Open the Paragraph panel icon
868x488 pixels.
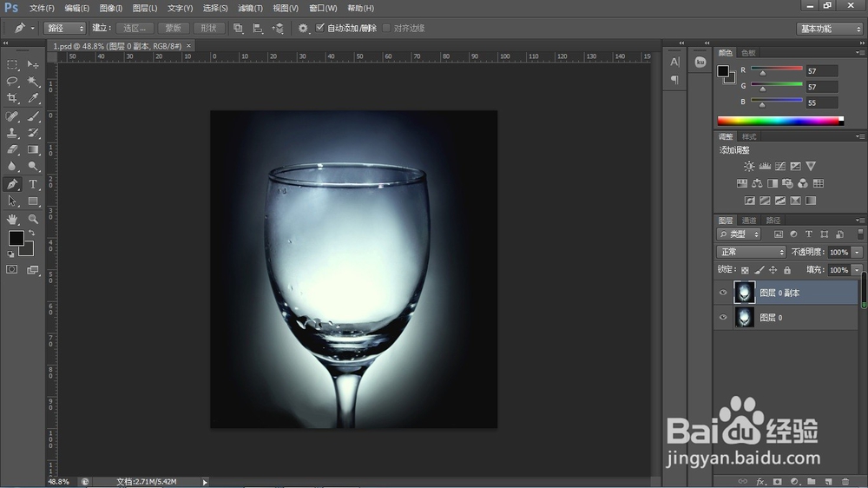[x=674, y=80]
